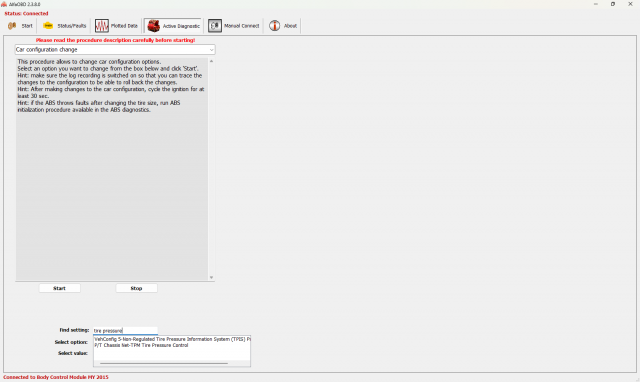Click the Manual Connect icon
This screenshot has width=640, height=382.
click(215, 26)
